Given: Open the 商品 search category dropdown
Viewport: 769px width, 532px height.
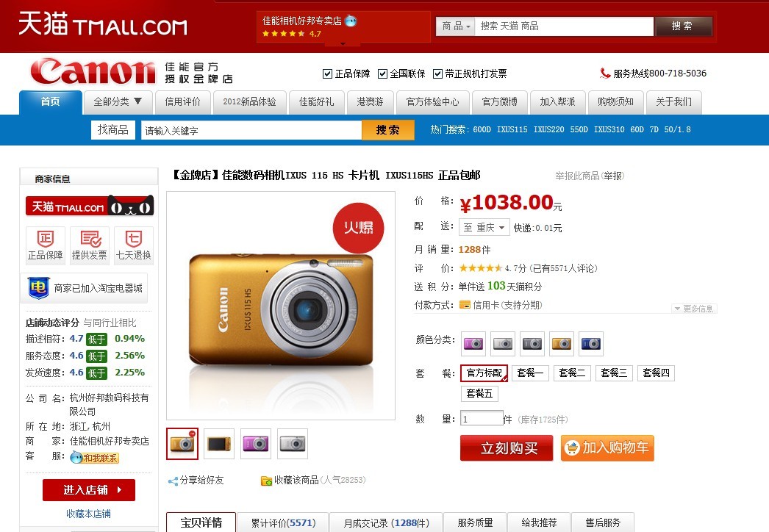Looking at the screenshot, I should [456, 26].
